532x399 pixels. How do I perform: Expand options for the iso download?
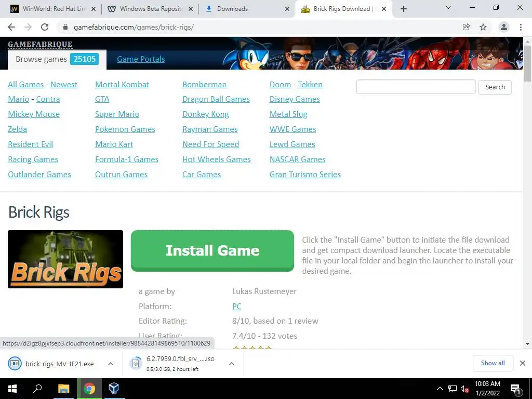tap(232, 364)
